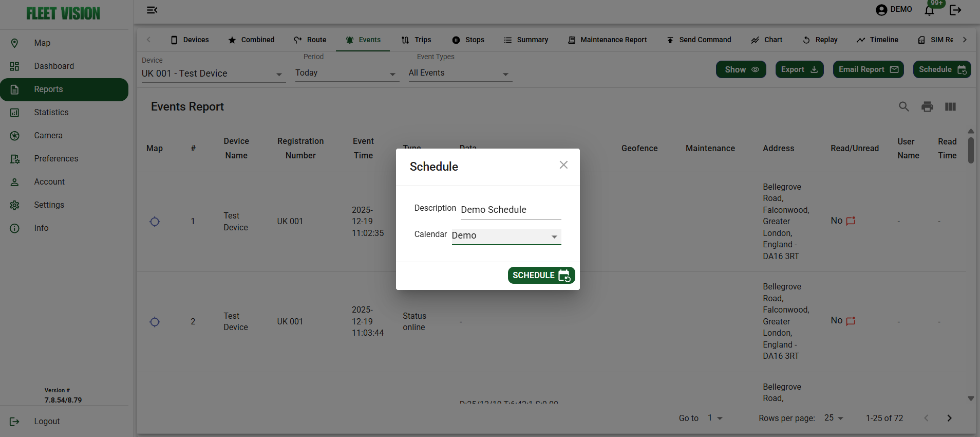Switch to the Summary tab
The image size is (980, 437).
pos(526,40)
